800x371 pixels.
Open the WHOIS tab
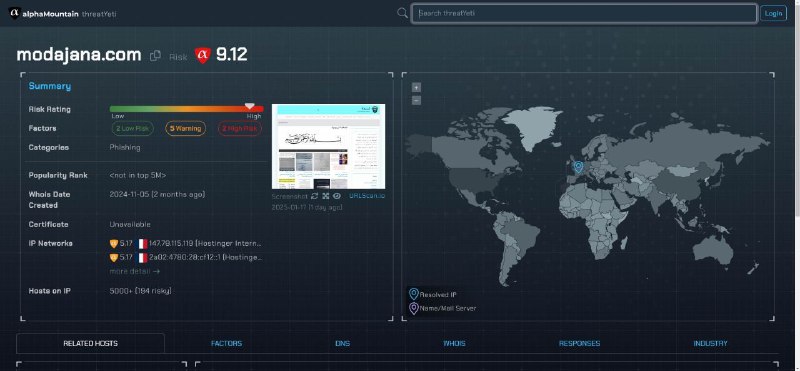pos(454,343)
